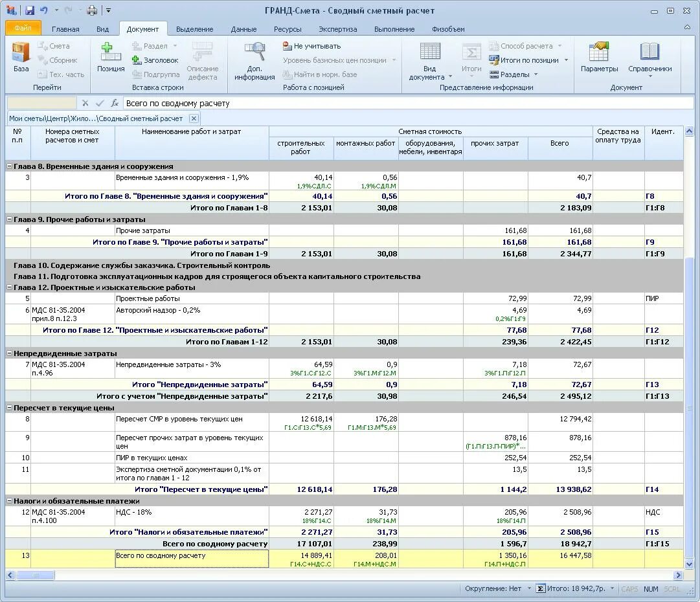Close Сводный сметный расчет document tab

pos(194,118)
